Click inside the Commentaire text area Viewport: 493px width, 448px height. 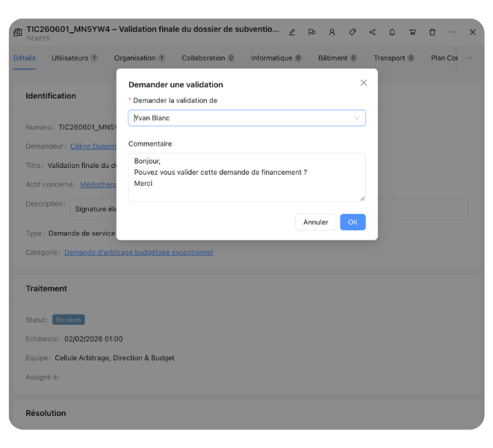[246, 177]
